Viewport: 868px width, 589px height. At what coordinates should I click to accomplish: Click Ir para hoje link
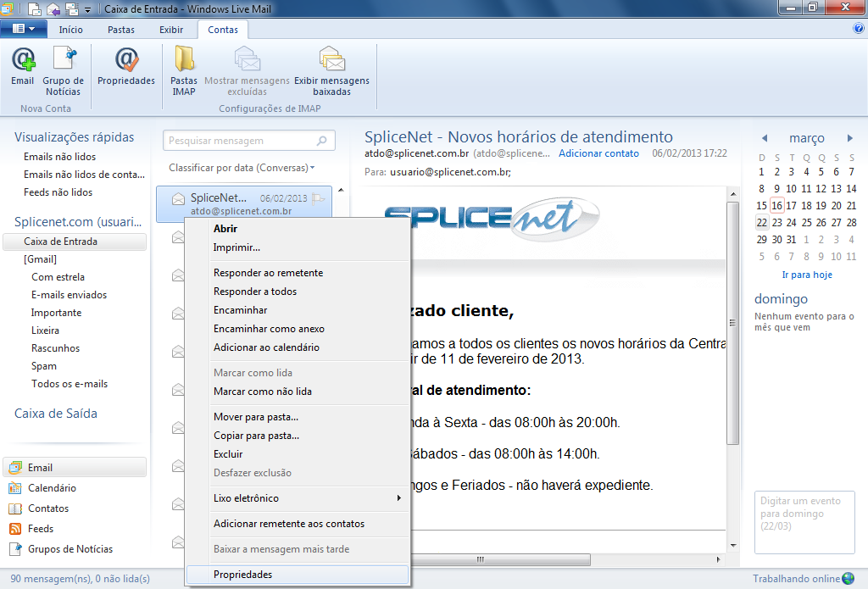pos(807,275)
